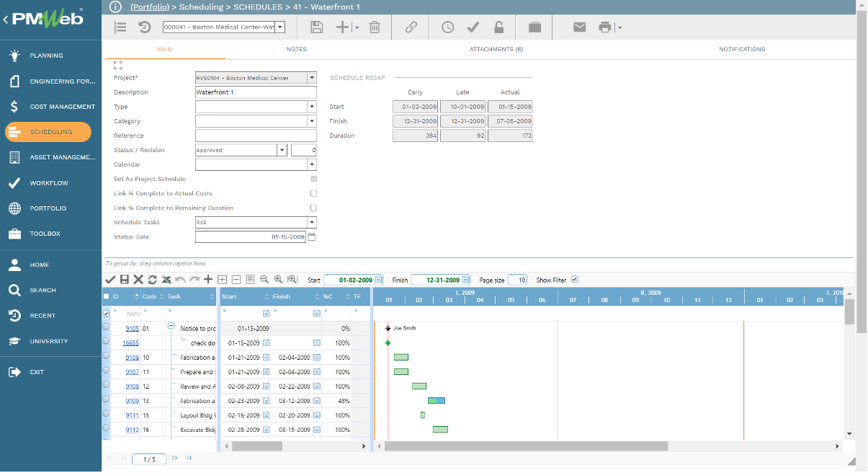This screenshot has width=868, height=473.
Task: Click the checkmark icon in the Gantt toolbar
Action: point(110,280)
